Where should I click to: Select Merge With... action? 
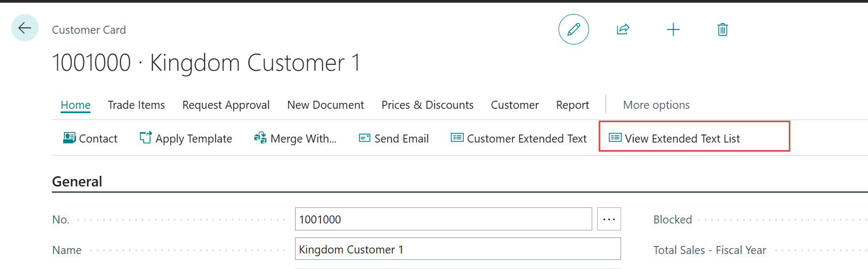tap(296, 139)
